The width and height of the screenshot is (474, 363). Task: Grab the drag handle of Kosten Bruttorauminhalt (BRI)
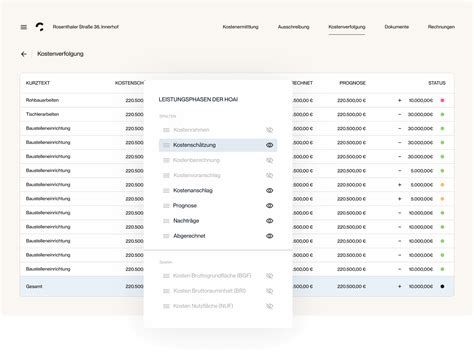tap(166, 291)
